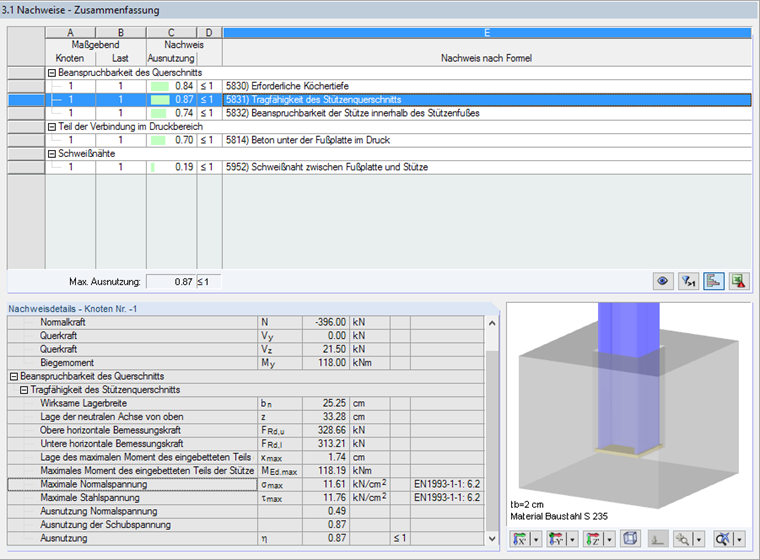Select Maximale Normalspannung row
The width and height of the screenshot is (760, 560).
point(246,484)
